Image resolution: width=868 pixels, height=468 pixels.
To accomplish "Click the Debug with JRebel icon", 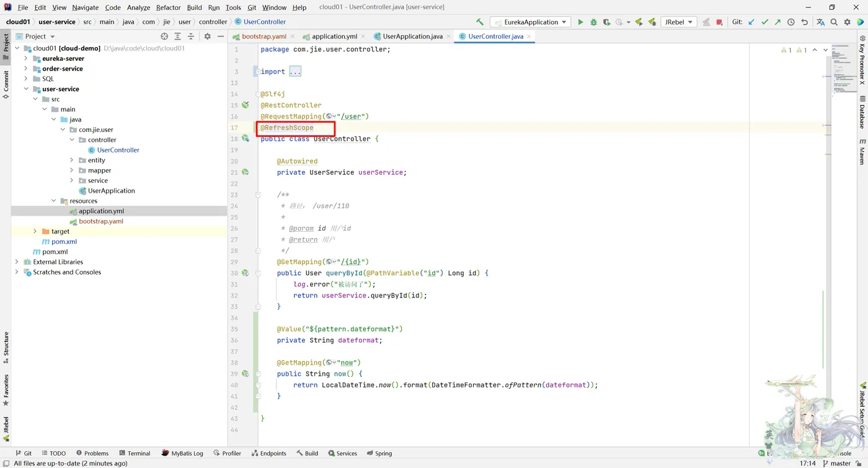I will (652, 22).
